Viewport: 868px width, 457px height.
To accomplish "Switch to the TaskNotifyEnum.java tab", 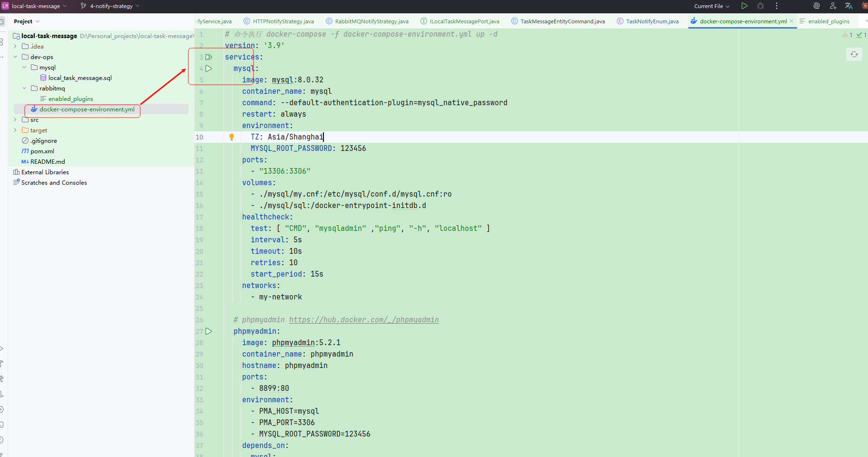I will coord(652,21).
